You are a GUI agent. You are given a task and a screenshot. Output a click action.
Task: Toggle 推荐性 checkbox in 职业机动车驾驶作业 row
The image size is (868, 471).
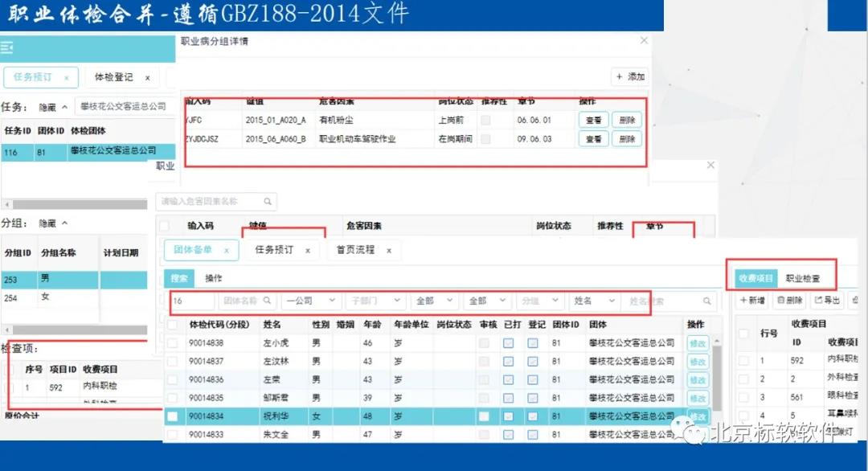(485, 139)
